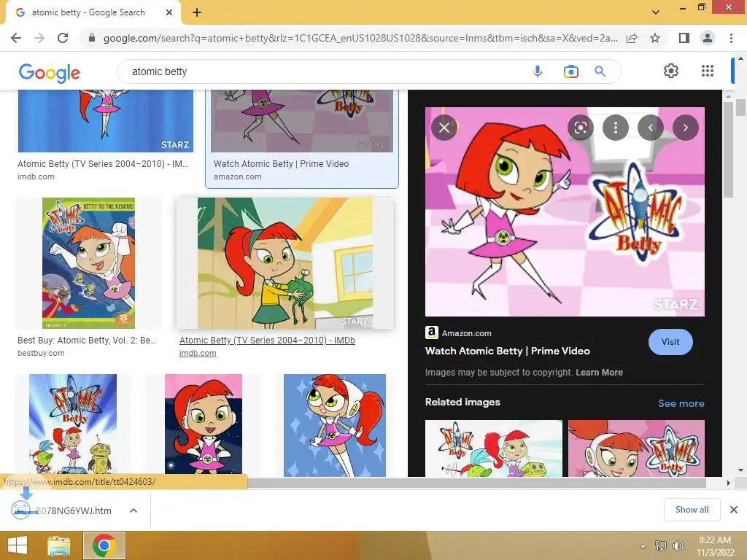
Task: Go to Google home via logo
Action: click(49, 73)
